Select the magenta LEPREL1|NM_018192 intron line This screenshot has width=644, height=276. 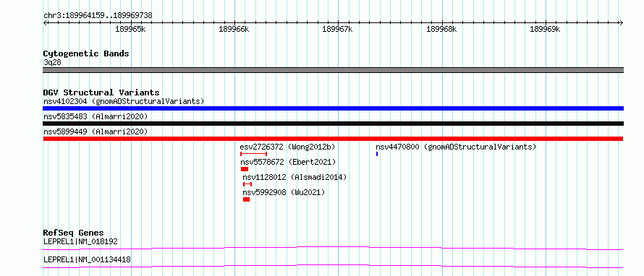pos(333,248)
